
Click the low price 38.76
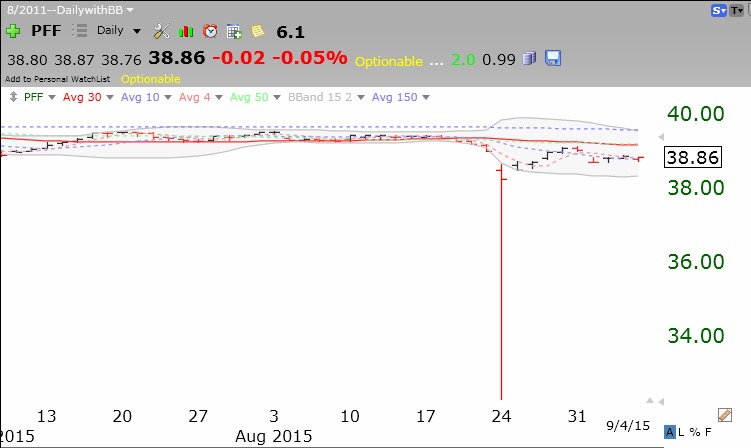121,60
